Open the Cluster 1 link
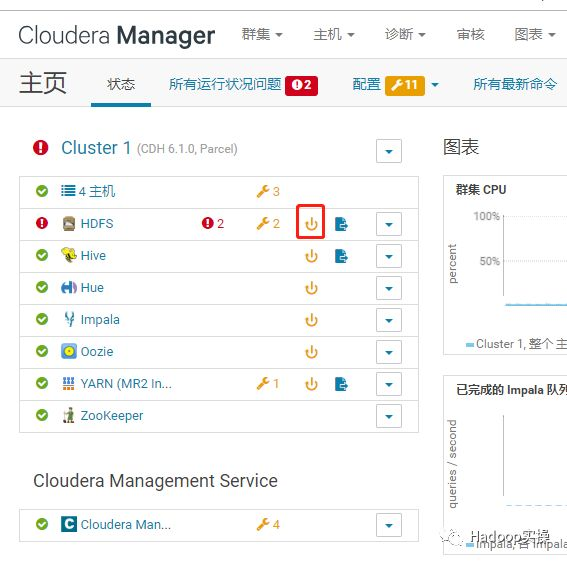The image size is (567, 562). [96, 148]
